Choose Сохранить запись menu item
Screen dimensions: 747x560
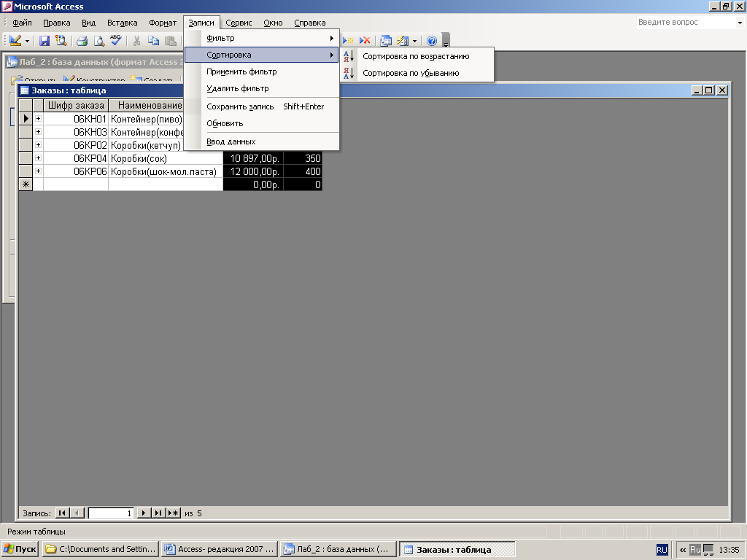click(x=262, y=106)
